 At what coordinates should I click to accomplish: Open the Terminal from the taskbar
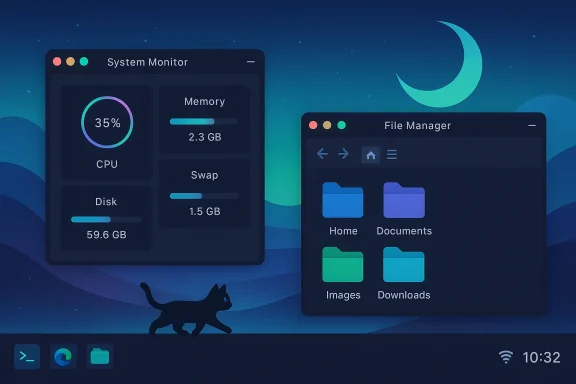27,356
